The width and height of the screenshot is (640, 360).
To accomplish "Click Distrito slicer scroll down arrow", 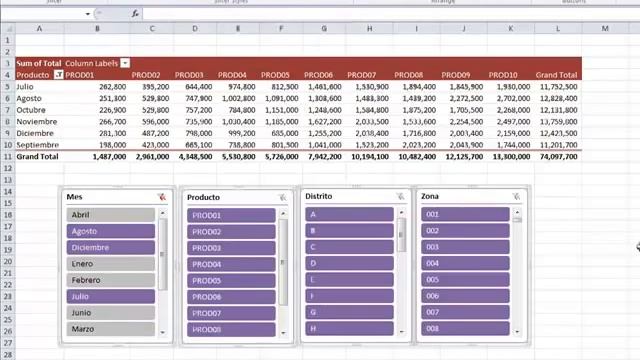I will (x=401, y=331).
